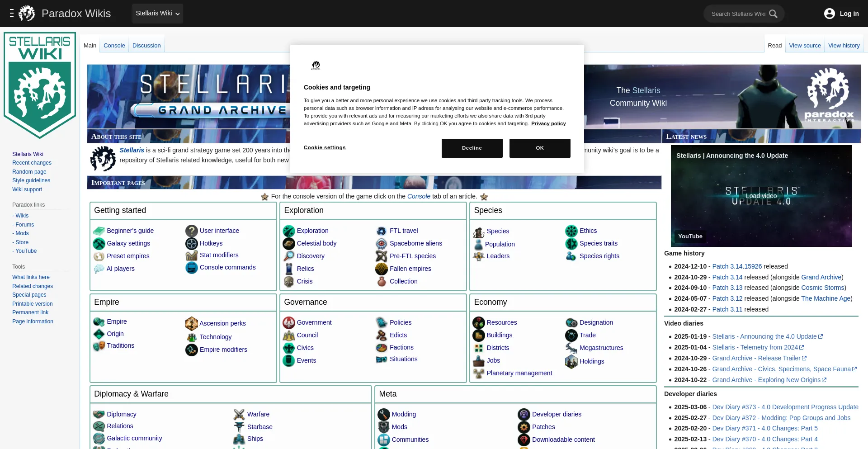Click the search magnifier icon

(x=774, y=14)
